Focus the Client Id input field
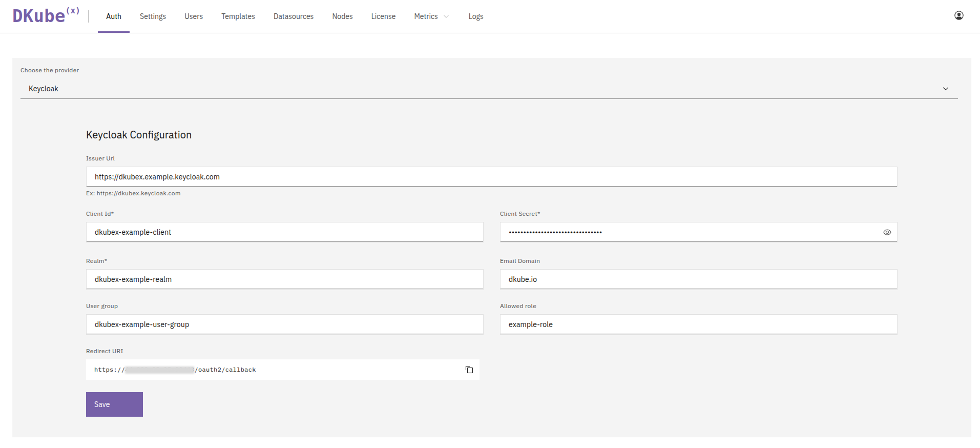Viewport: 980px width, 448px height. click(x=284, y=232)
